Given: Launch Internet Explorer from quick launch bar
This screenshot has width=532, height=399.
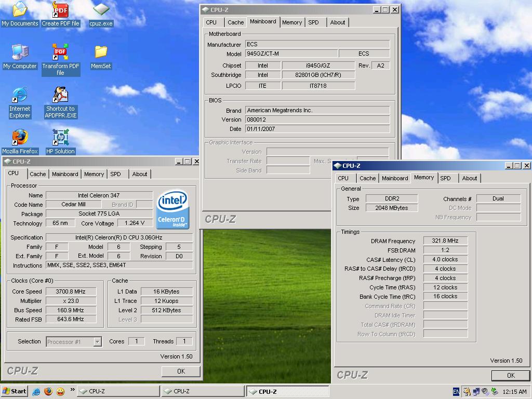Looking at the screenshot, I should (36, 392).
